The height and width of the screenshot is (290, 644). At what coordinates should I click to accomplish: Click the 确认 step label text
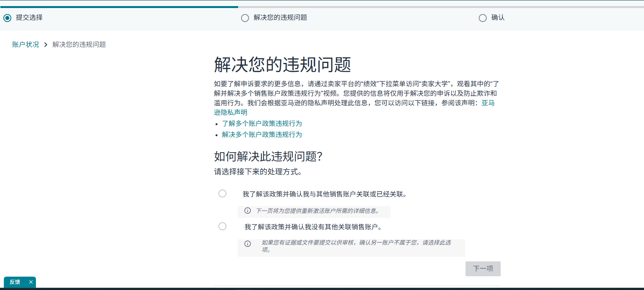click(x=498, y=18)
